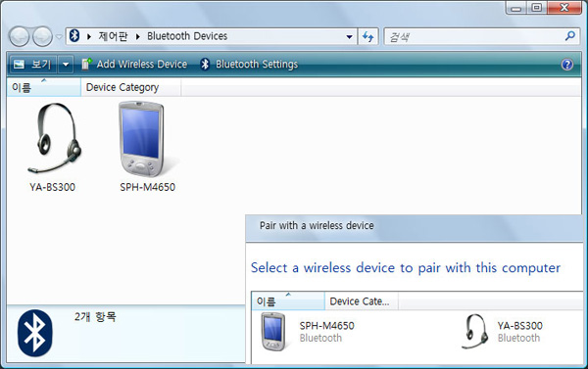Select the YA-BS300 headset icon in main list
The width and height of the screenshot is (588, 369).
tap(54, 138)
